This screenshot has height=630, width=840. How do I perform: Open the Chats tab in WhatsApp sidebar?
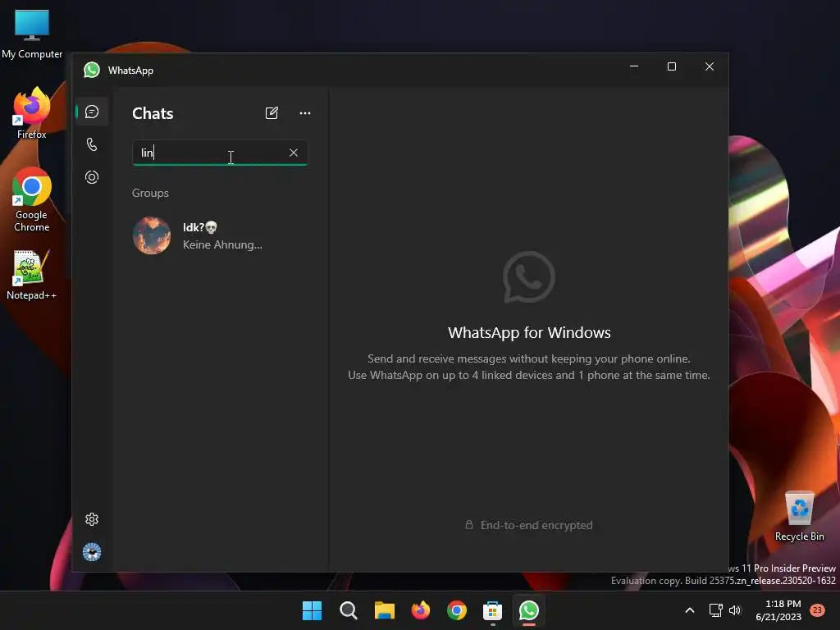(x=92, y=112)
